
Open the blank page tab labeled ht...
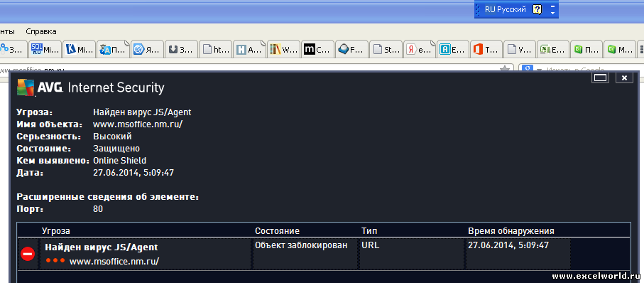point(216,49)
